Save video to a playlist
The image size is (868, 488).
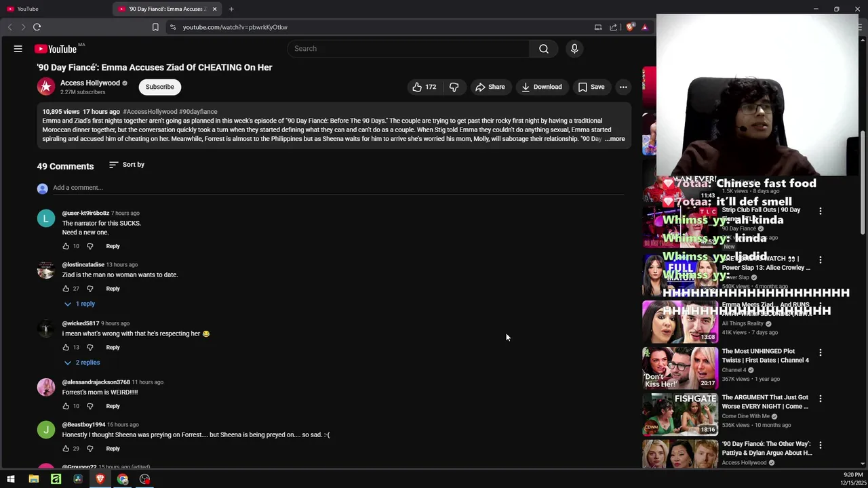591,87
